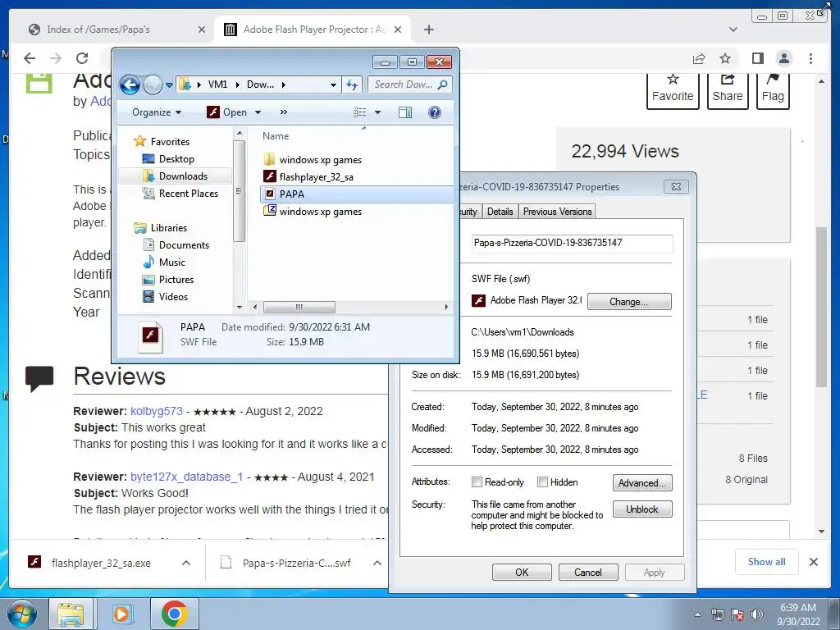Image resolution: width=840 pixels, height=630 pixels.
Task: Expand the address bar history dropdown
Action: coord(333,84)
